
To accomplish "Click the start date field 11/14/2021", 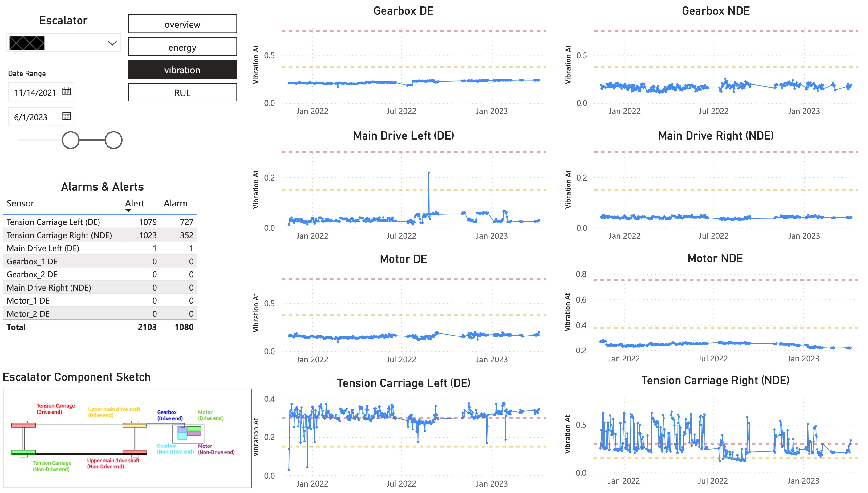I will 35,92.
